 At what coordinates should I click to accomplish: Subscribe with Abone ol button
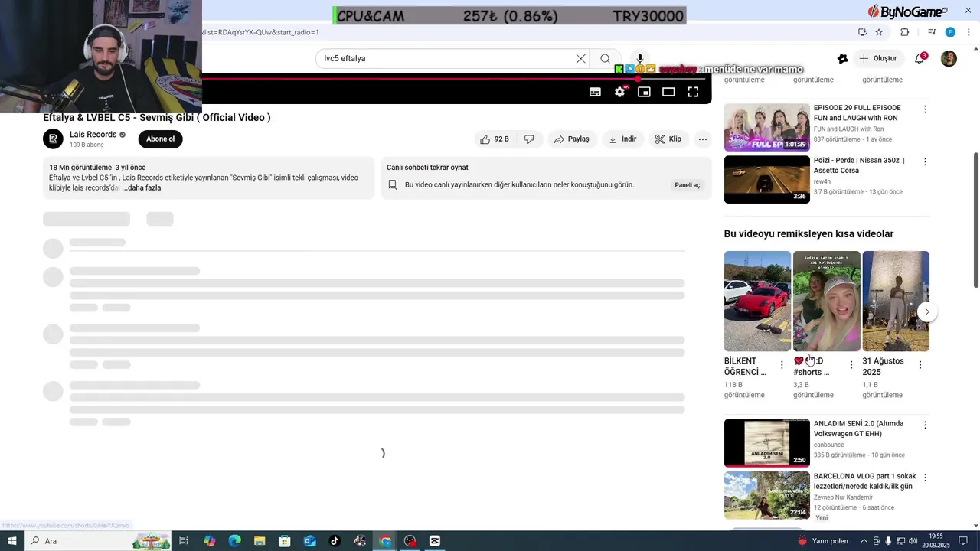[x=160, y=139]
